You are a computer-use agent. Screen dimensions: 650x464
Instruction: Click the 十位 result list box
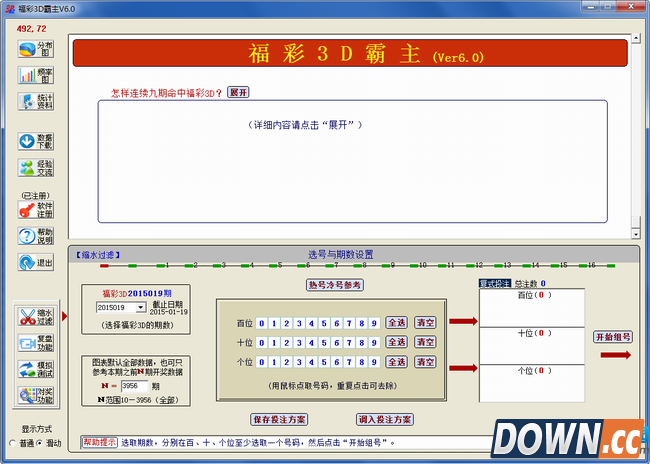pyautogui.click(x=532, y=346)
